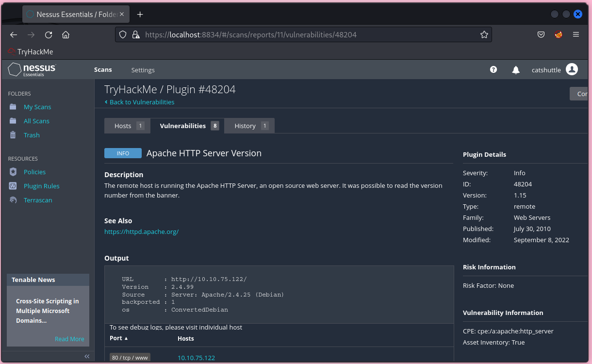The width and height of the screenshot is (592, 364).
Task: Open My Scans folder in sidebar
Action: [x=37, y=107]
